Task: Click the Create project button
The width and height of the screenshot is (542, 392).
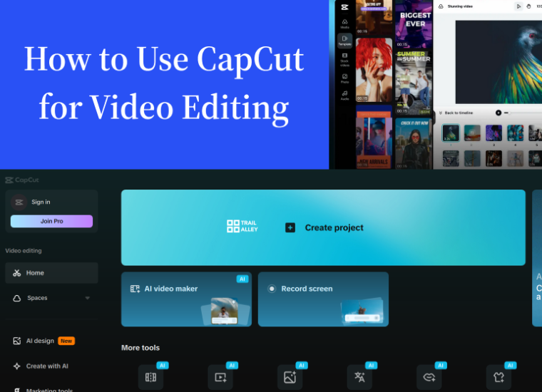Action: [324, 227]
